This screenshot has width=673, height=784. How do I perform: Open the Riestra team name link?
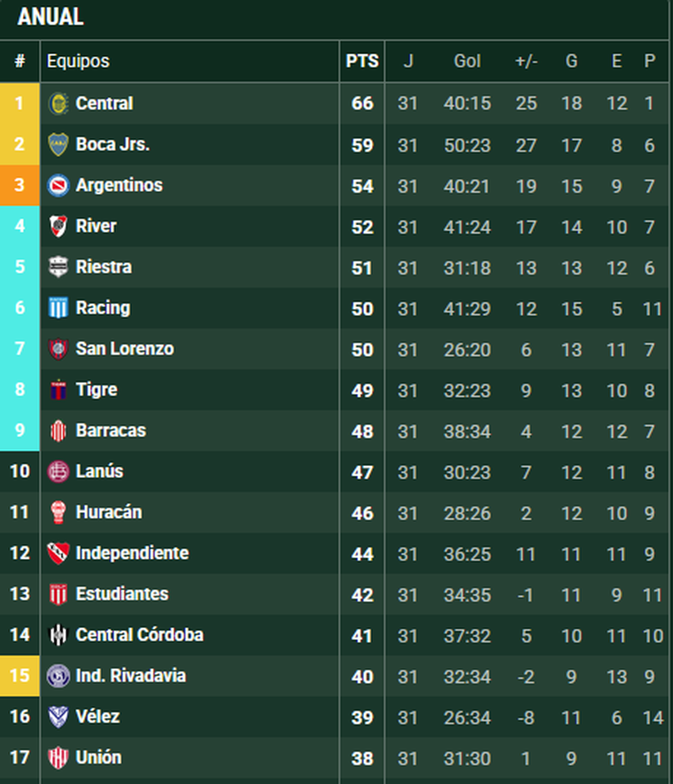point(104,267)
